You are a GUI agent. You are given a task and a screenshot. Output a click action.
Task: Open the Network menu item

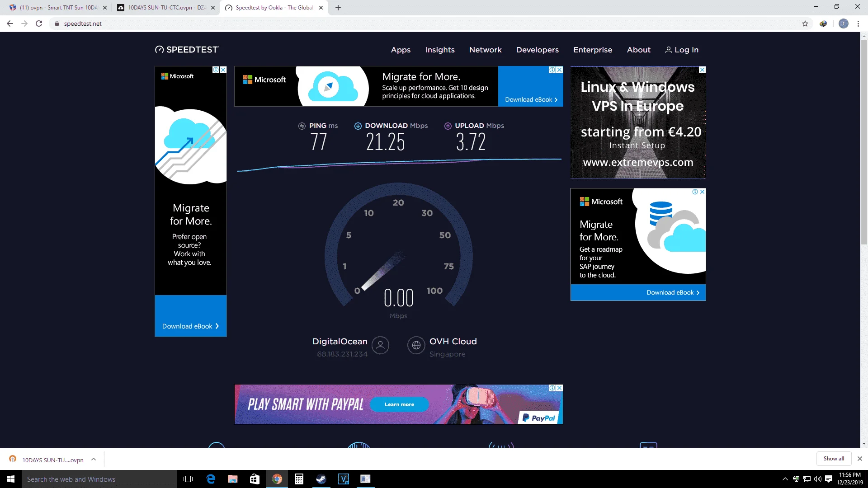(x=486, y=50)
